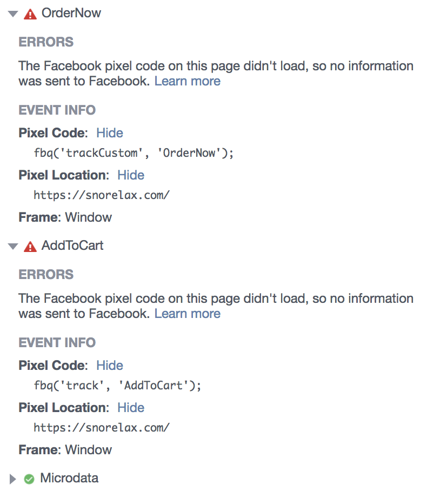Viewport: 427px width, 504px height.
Task: Click the fbq trackCustom OrderNow code line
Action: (134, 153)
